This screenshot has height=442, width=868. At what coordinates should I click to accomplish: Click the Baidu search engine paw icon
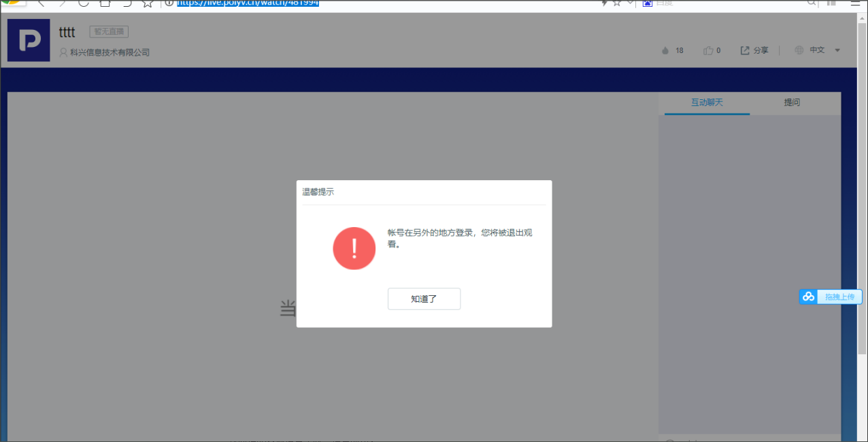tap(647, 3)
